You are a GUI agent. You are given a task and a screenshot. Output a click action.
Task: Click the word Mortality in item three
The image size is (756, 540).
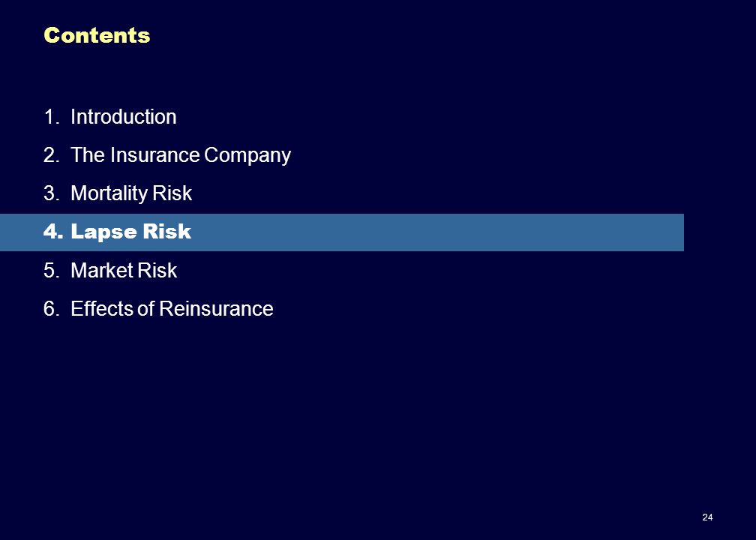(109, 193)
